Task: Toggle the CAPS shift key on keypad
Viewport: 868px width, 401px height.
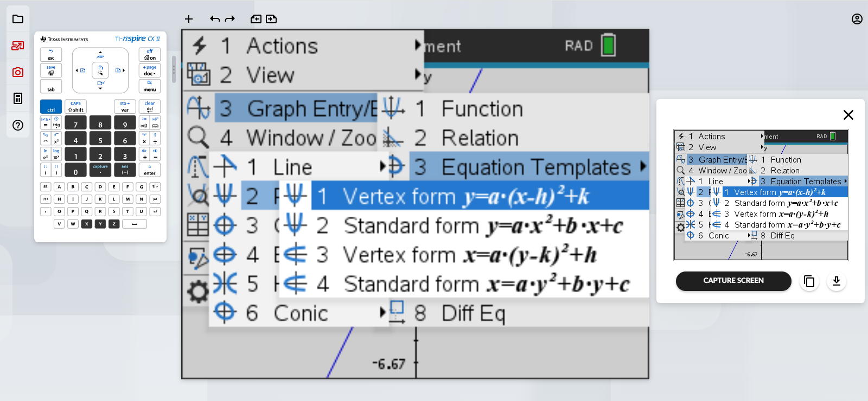Action: [x=75, y=107]
